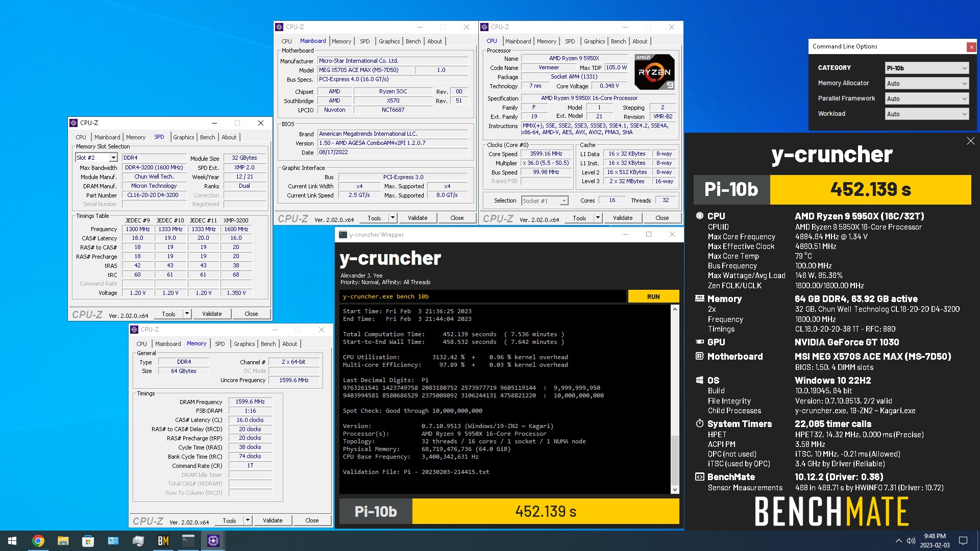Open Bench tab in Mainboard CPU-Z window

click(413, 41)
